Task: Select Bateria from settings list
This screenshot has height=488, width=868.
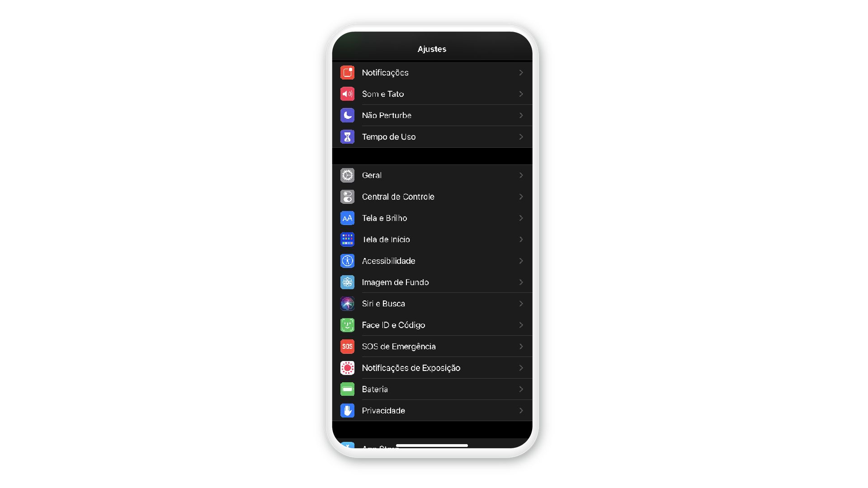Action: point(434,389)
